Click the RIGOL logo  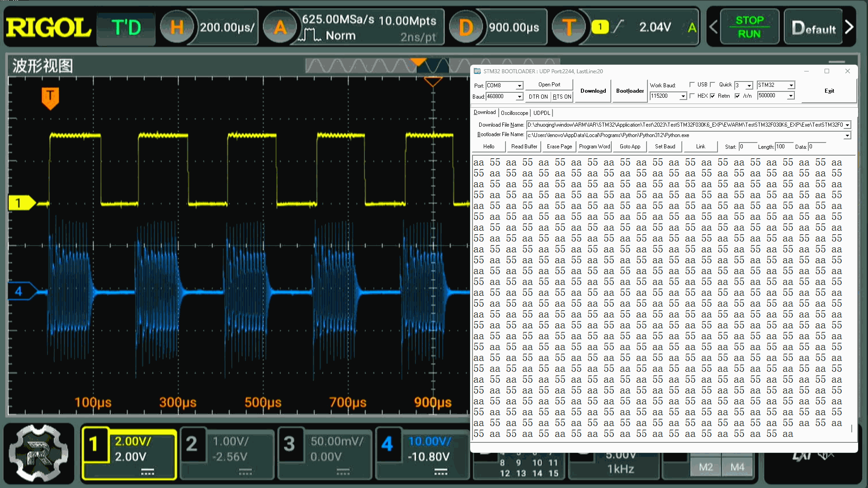48,28
